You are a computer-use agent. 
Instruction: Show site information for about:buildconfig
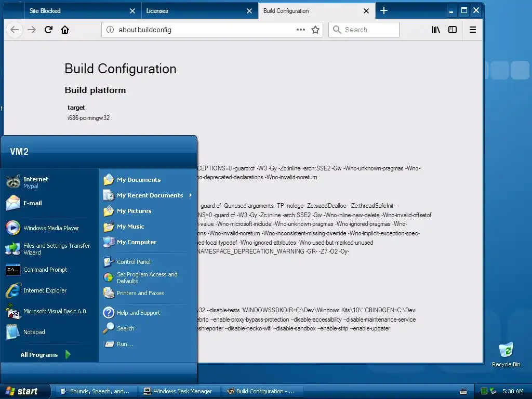coord(110,30)
